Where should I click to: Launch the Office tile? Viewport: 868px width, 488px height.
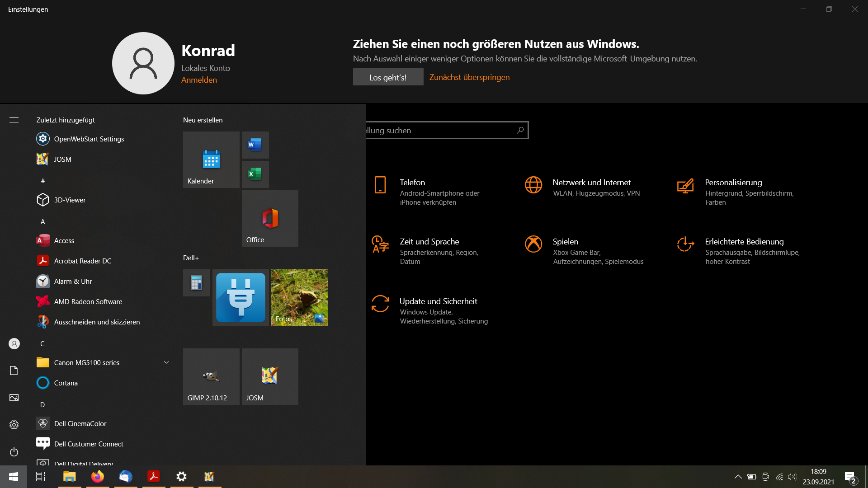point(270,218)
